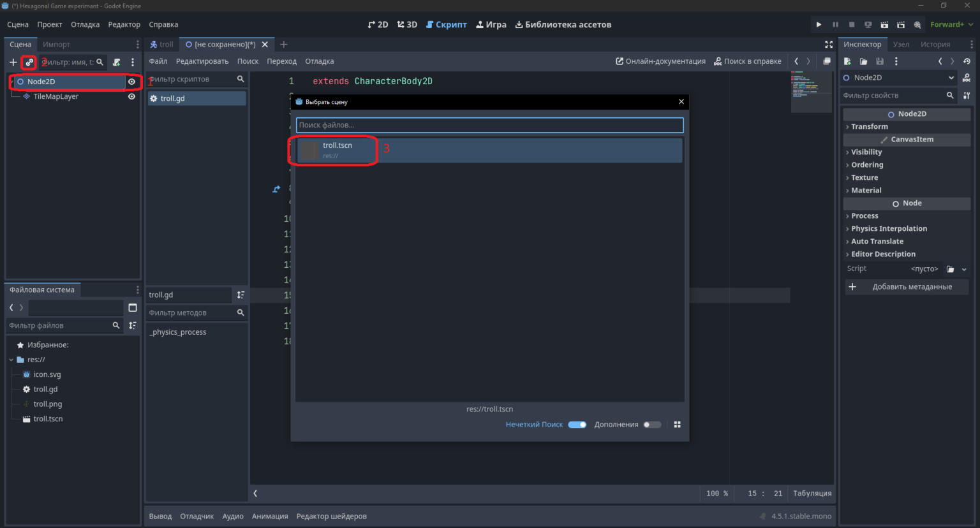Click the instance child scene link icon
Screen dimensions: 980x528
(x=29, y=62)
